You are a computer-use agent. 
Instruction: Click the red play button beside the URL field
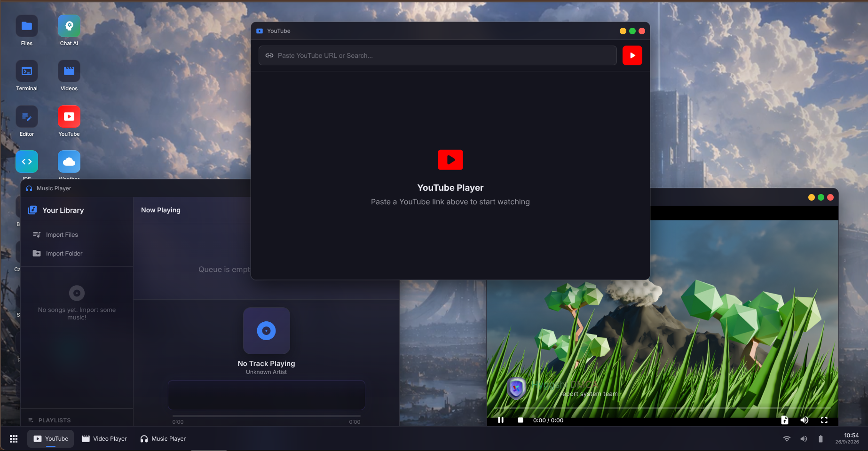[632, 55]
